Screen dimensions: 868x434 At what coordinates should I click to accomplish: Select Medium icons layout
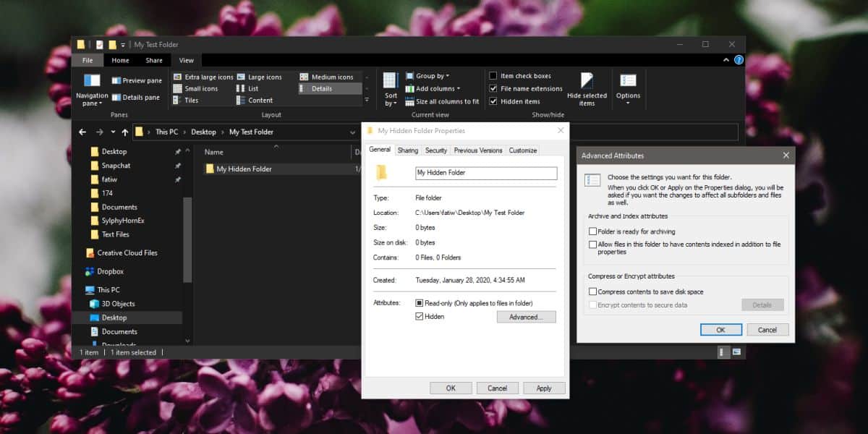click(x=327, y=77)
